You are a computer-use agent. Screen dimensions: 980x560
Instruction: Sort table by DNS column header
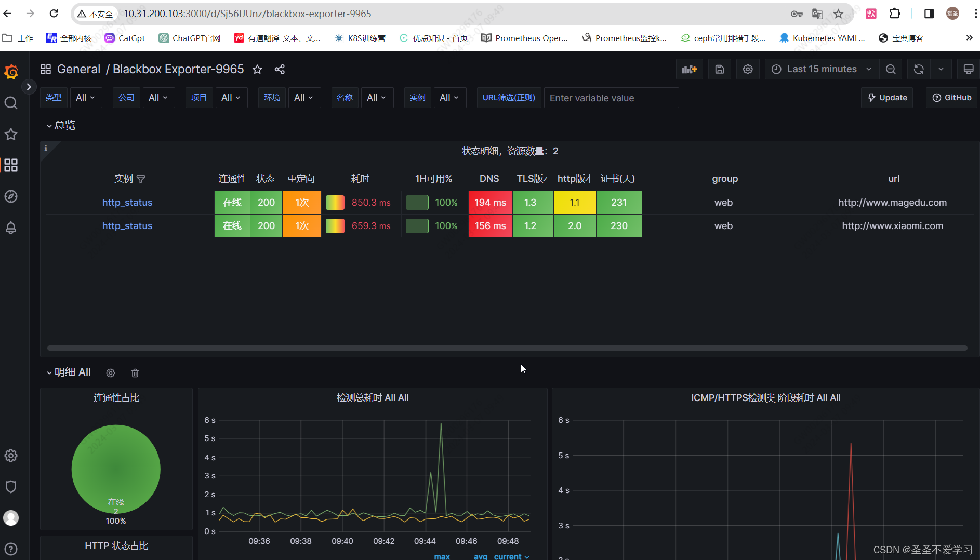[489, 179]
